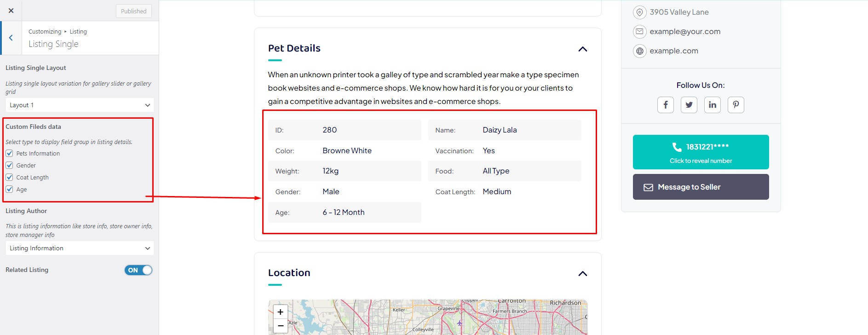Close the Customizer with the X icon
Viewport: 868px width, 335px height.
pos(11,11)
